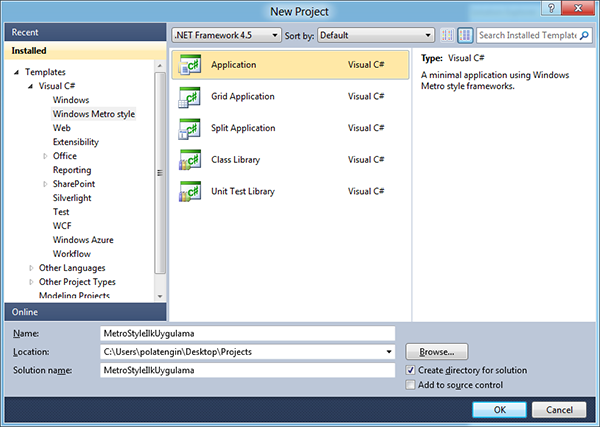Click the Browse... button

pos(437,352)
